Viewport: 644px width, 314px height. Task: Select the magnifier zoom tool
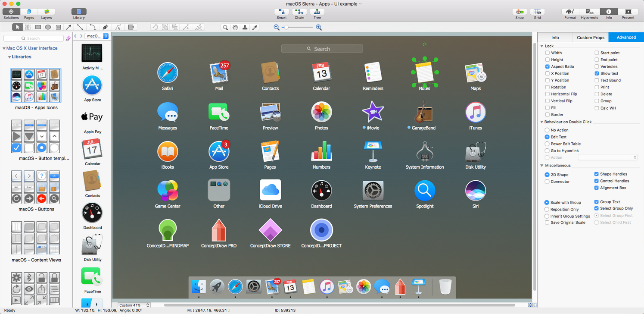tap(225, 27)
